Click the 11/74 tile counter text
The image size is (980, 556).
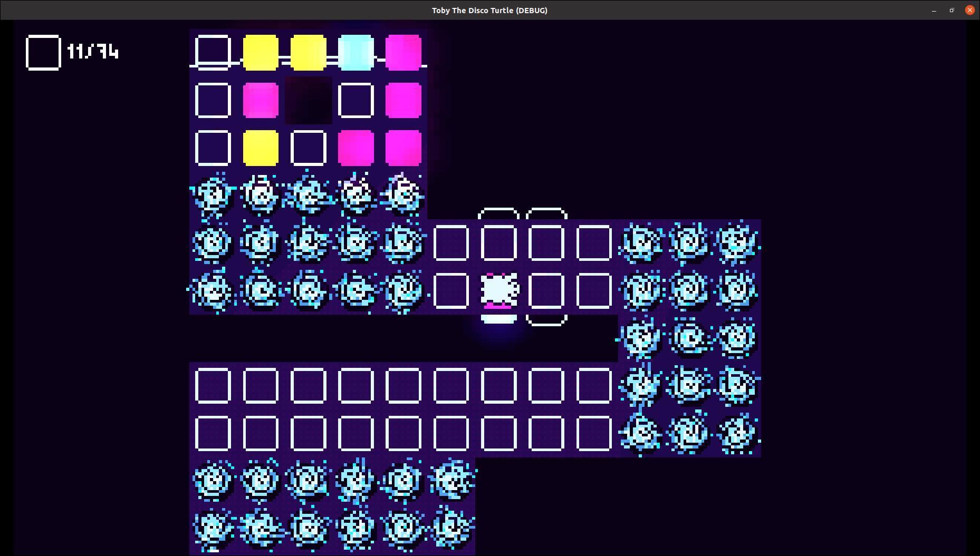tap(93, 52)
